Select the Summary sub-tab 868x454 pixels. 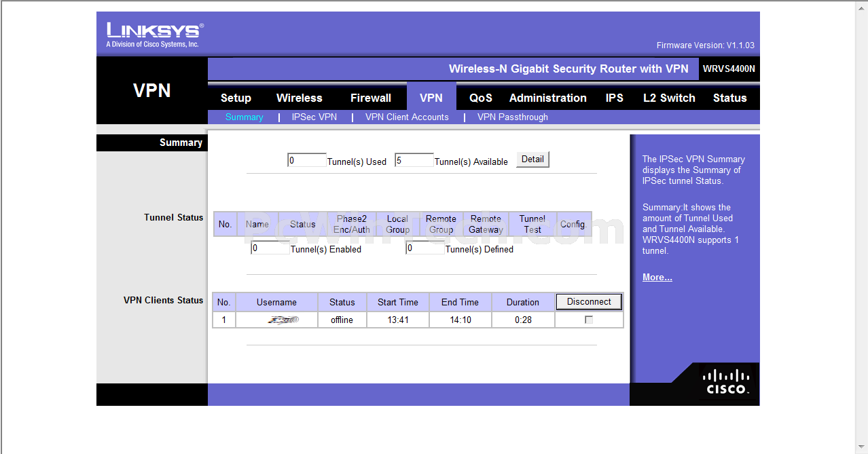click(244, 117)
